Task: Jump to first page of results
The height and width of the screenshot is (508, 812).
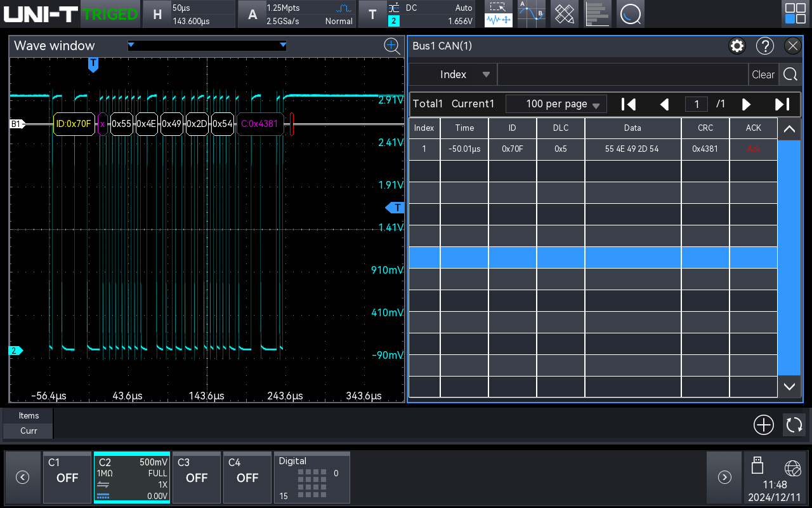Action: (x=628, y=104)
